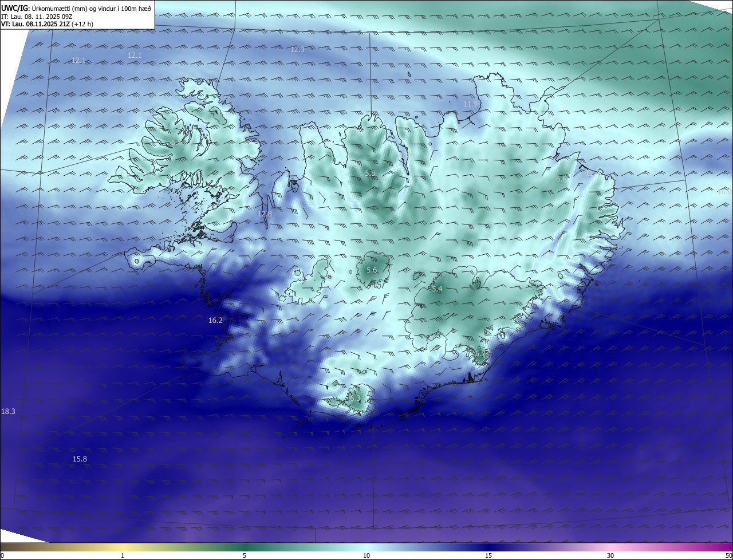Click the 5.4 value label on the map

pyautogui.click(x=436, y=290)
